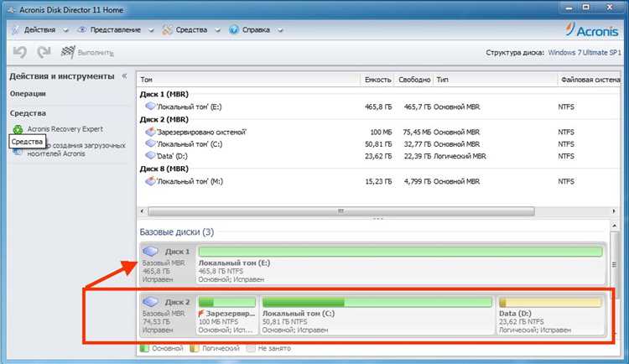Viewport: 629px width, 364px height.
Task: Click the Undo arrow icon
Action: tap(19, 52)
